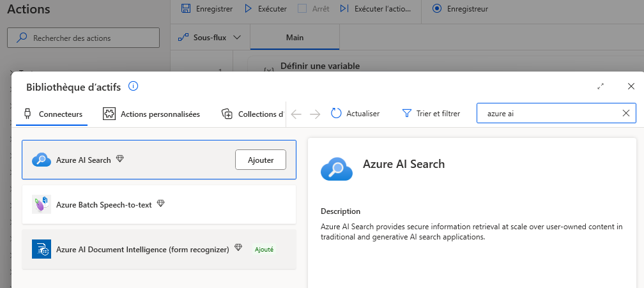Click the Sous-flux flow icon
The height and width of the screenshot is (288, 644).
point(183,37)
